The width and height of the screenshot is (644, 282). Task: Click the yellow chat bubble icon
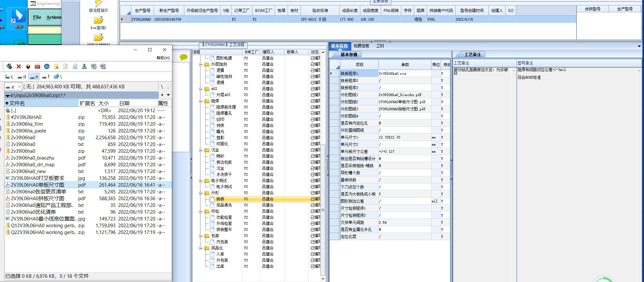tap(183, 57)
